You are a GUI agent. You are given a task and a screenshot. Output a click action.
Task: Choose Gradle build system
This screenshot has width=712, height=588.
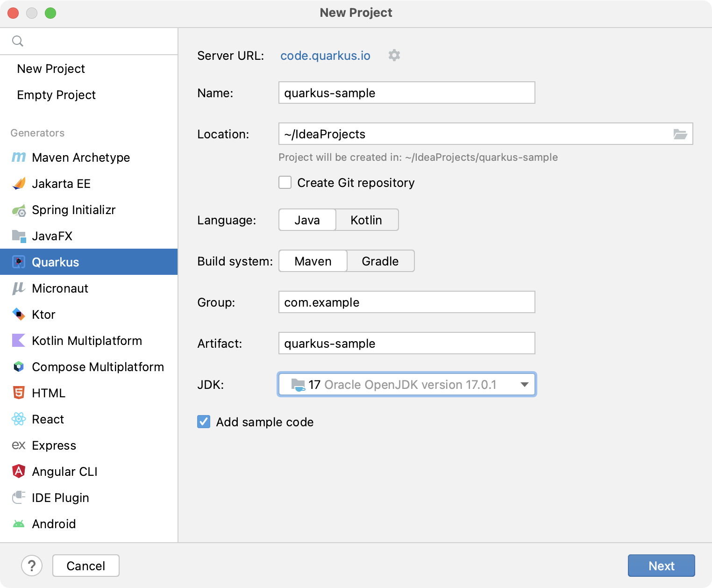pos(380,261)
